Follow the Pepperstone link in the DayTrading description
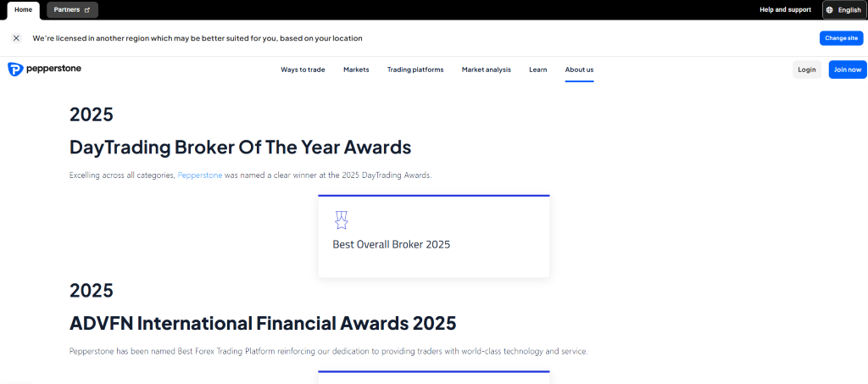This screenshot has width=868, height=384. [200, 175]
